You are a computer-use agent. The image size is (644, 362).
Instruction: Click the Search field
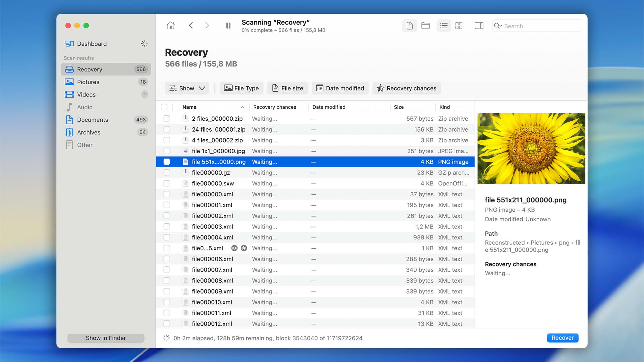[537, 26]
